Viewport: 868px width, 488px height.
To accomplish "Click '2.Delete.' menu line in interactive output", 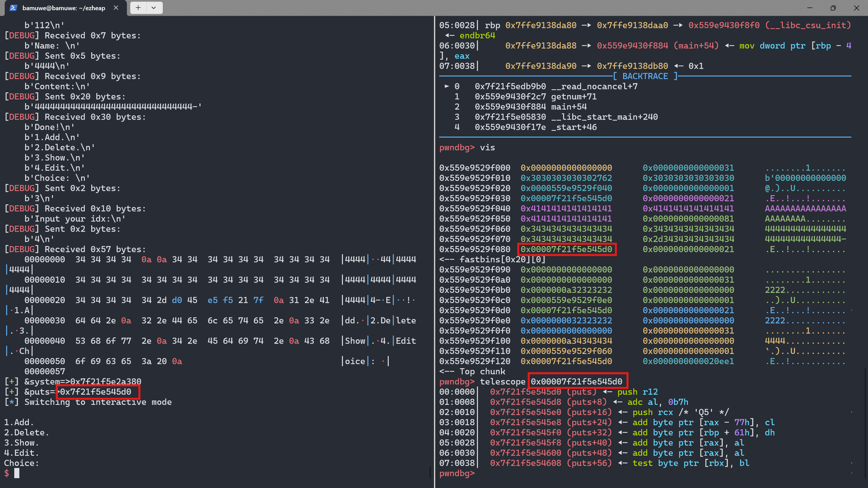I will [x=27, y=432].
